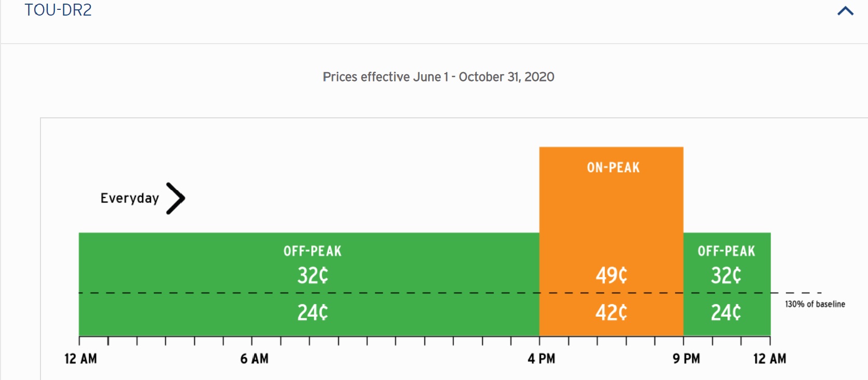This screenshot has height=380, width=868.
Task: Click the 42¢ on-peak baseline price
Action: click(x=612, y=313)
